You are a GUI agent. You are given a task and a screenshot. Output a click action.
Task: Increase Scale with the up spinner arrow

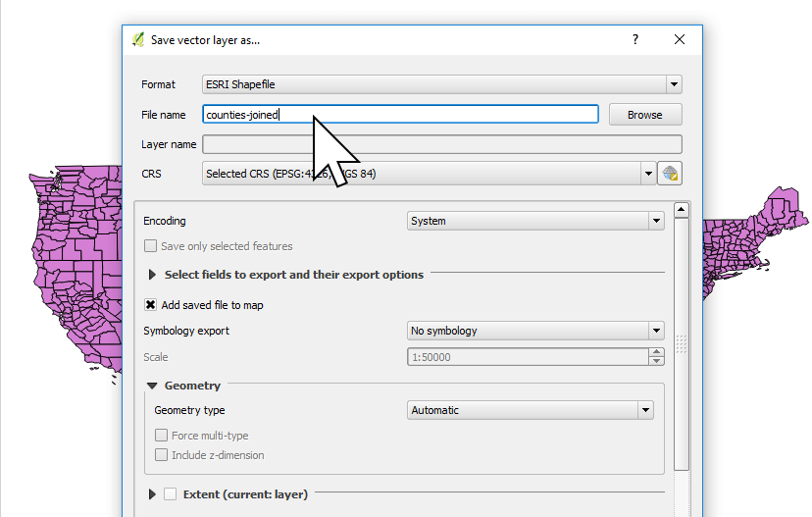[x=657, y=352]
